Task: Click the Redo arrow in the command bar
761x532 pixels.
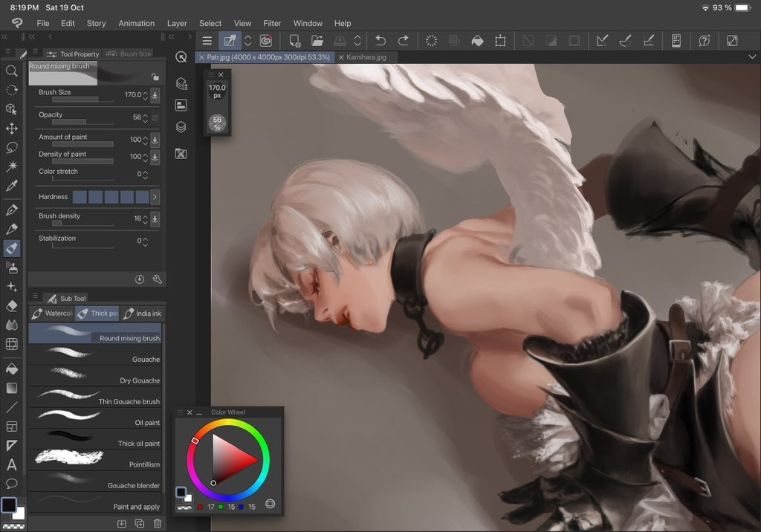Action: [403, 41]
